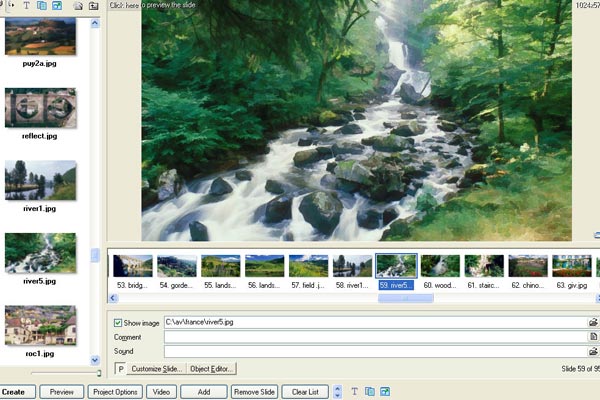This screenshot has height=400, width=600.
Task: Open the comment editor icon
Action: click(593, 338)
